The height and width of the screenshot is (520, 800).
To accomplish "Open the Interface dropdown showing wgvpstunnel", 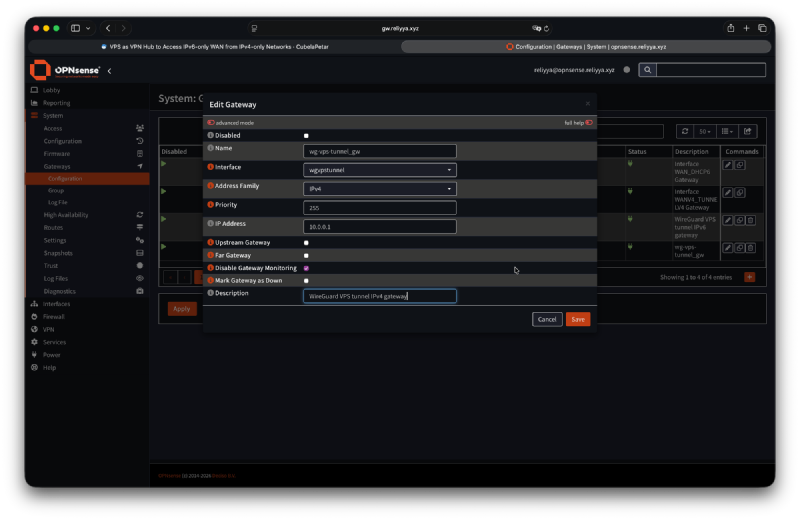I will [x=380, y=170].
